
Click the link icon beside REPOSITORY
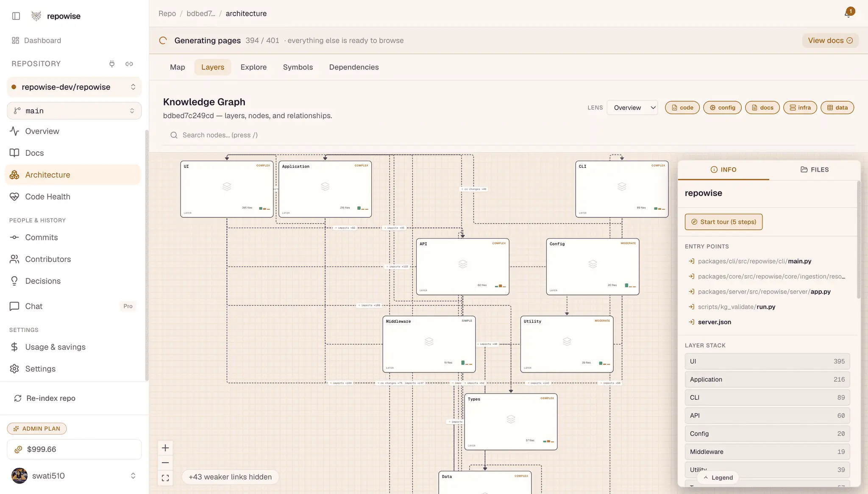[x=129, y=64]
